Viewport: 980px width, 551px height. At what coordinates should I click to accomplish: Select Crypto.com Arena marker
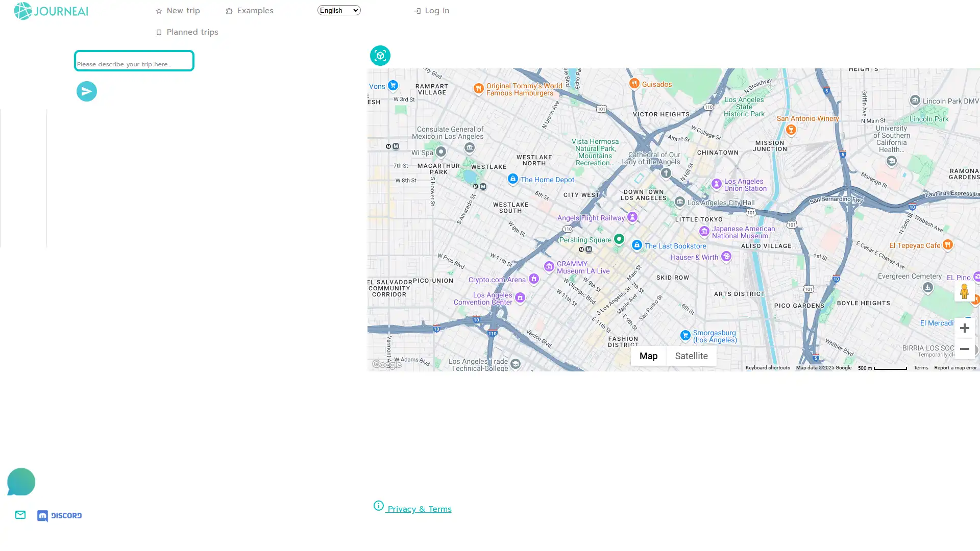533,279
